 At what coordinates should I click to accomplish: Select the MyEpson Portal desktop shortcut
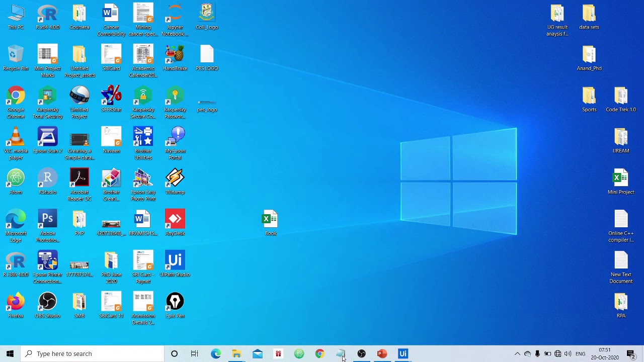(175, 144)
